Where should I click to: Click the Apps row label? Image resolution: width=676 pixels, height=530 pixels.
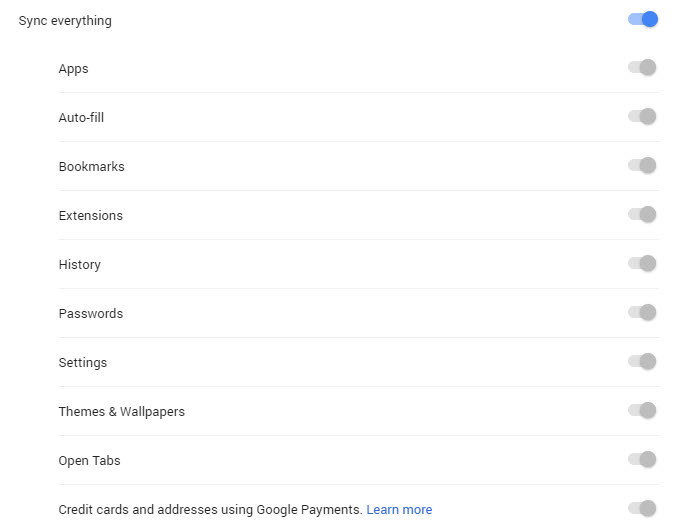73,69
